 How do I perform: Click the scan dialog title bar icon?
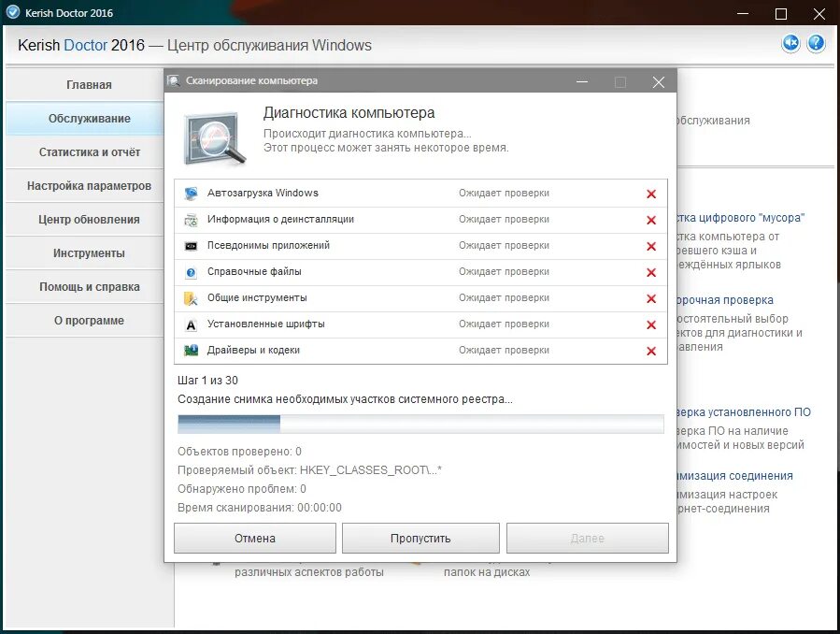[x=174, y=80]
